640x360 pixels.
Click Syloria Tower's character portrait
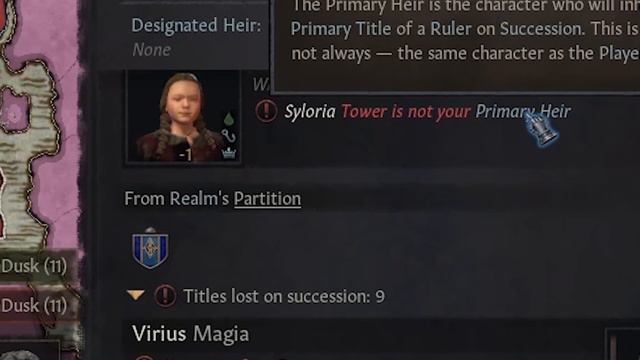pos(183,117)
